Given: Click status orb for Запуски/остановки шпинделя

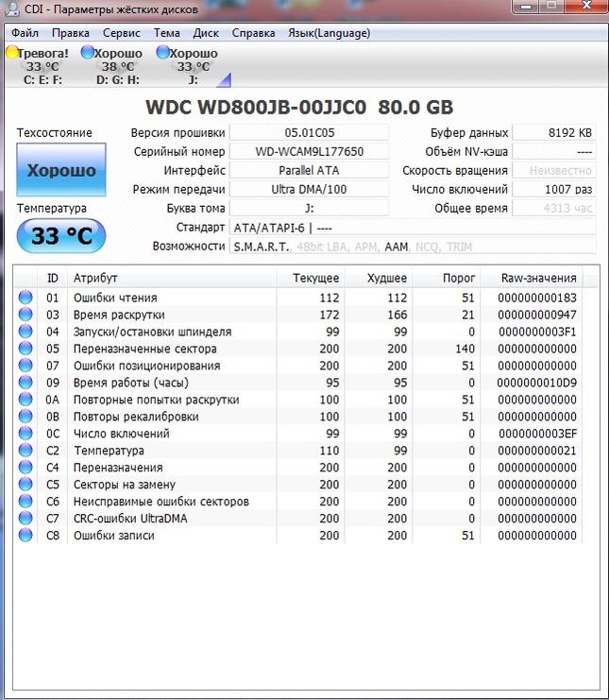Looking at the screenshot, I should point(25,332).
